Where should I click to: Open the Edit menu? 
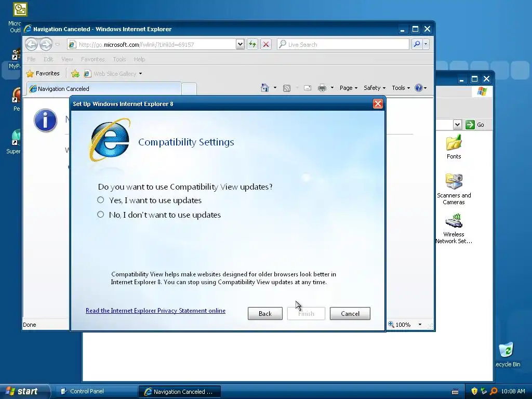[48, 59]
